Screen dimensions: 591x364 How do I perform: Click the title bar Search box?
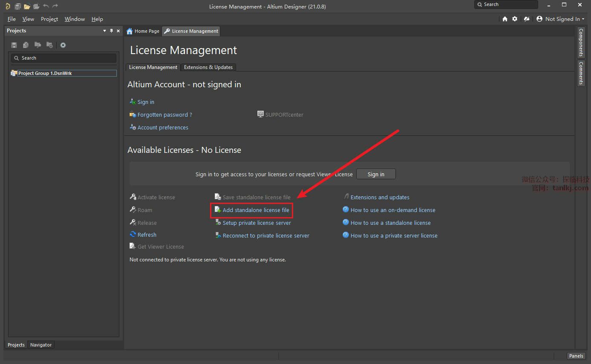click(506, 5)
